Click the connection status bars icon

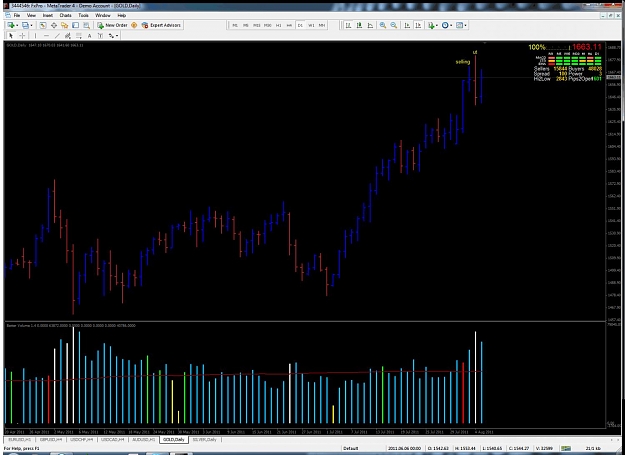(566, 448)
